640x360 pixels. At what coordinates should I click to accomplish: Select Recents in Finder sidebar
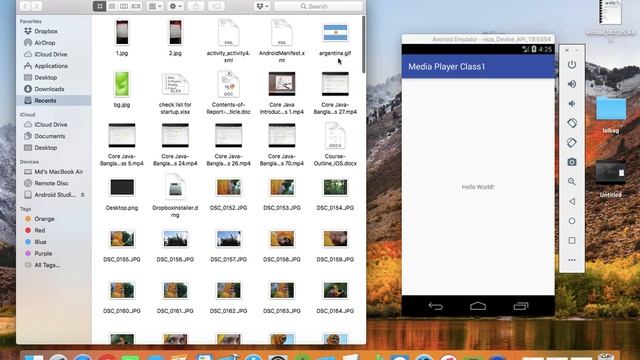click(x=53, y=100)
